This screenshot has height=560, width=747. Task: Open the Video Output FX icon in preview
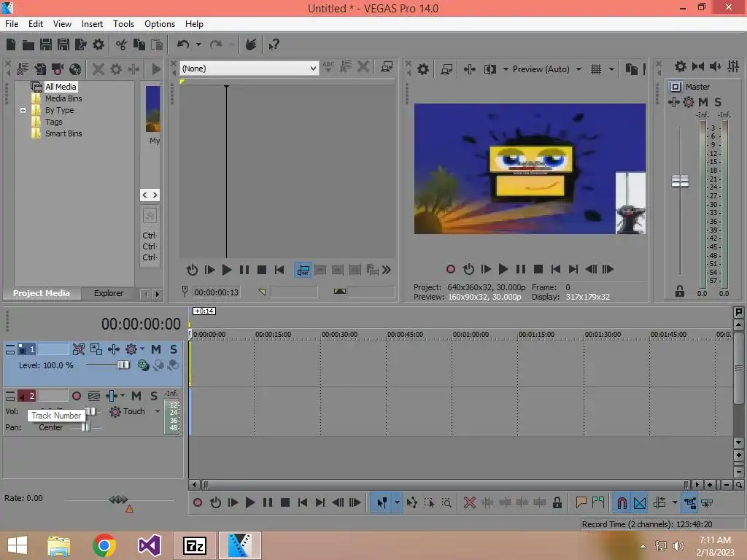tap(469, 69)
